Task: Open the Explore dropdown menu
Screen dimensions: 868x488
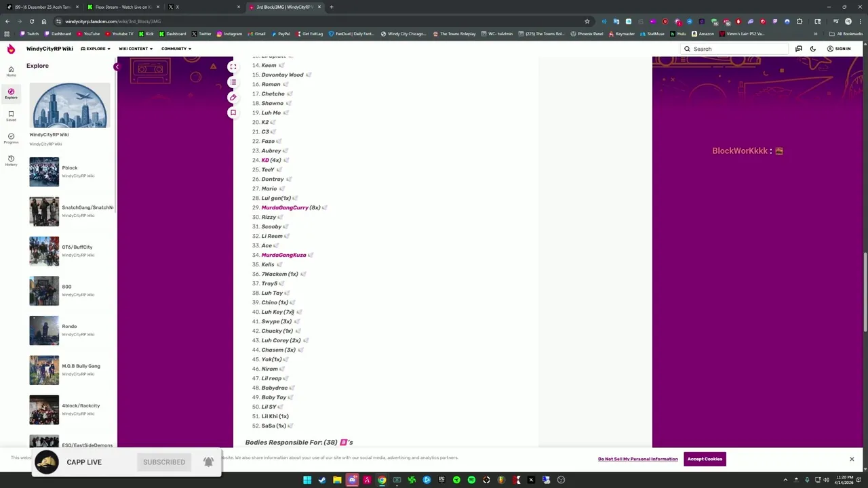Action: [96, 49]
